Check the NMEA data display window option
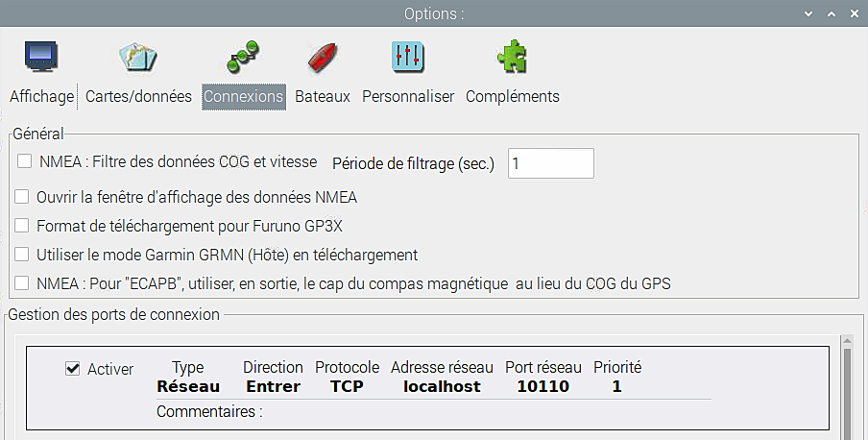 21,198
